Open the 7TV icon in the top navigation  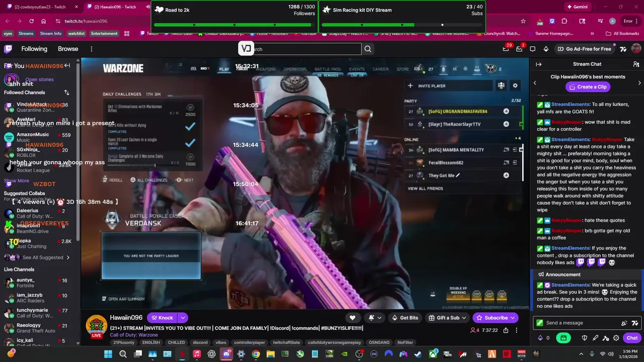pos(623,49)
